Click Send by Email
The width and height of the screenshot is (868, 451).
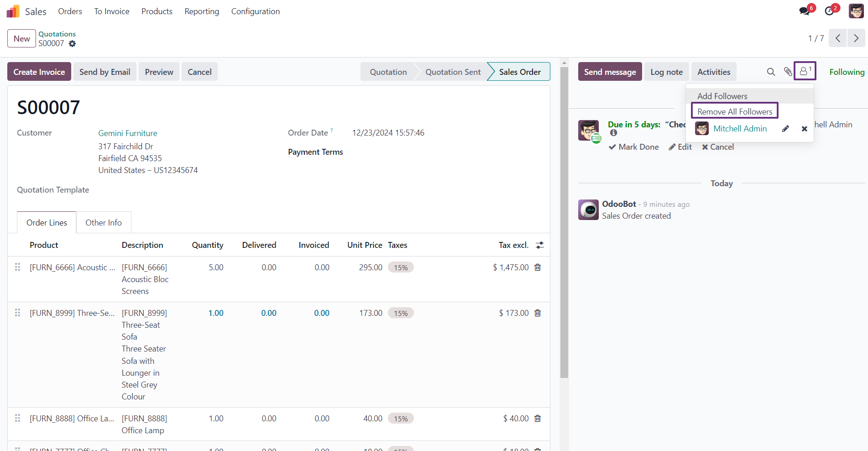(x=105, y=72)
